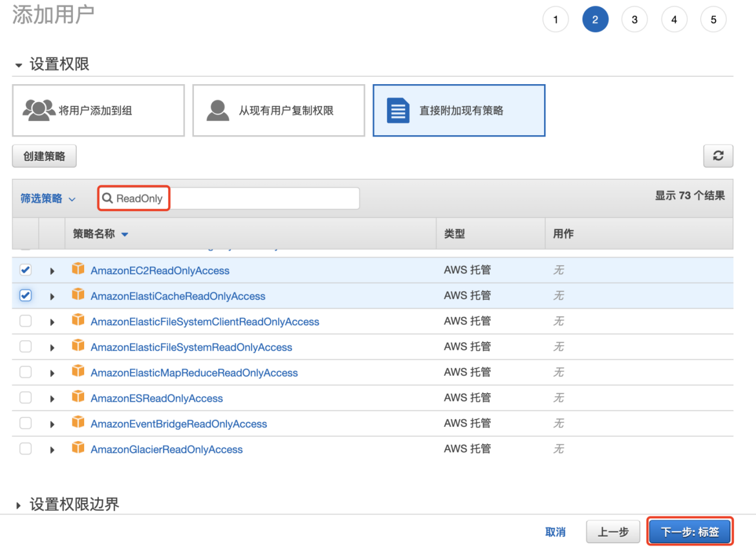Click the single user icon on 从现有用户复制权限
This screenshot has width=756, height=547.
218,110
